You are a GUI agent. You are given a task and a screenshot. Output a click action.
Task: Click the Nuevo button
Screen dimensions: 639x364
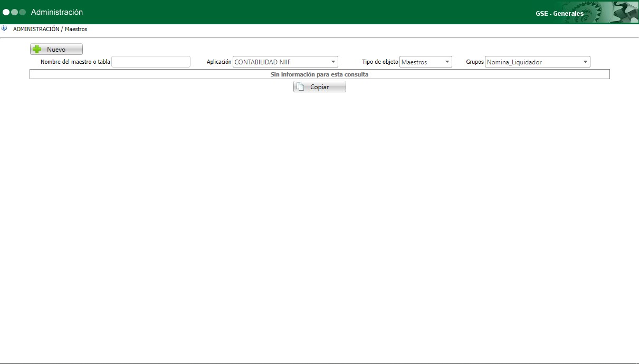pos(56,49)
